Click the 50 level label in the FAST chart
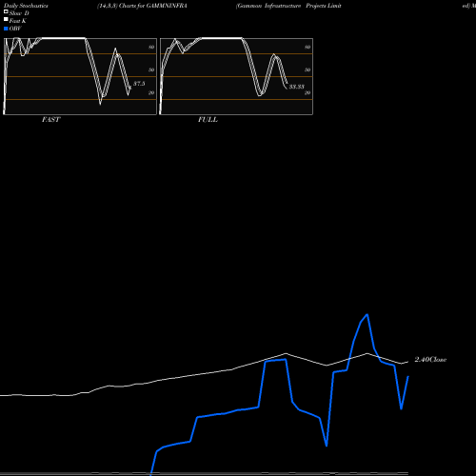The height and width of the screenshot is (476, 476). click(x=151, y=69)
